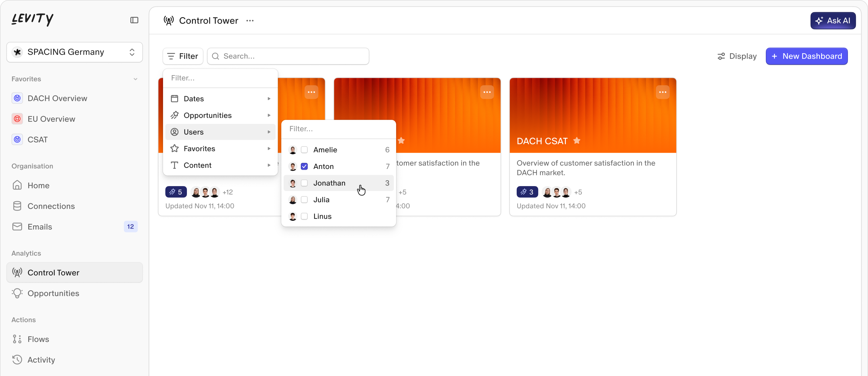
Task: Open Opportunities lightbulb in Analytics
Action: tap(53, 293)
